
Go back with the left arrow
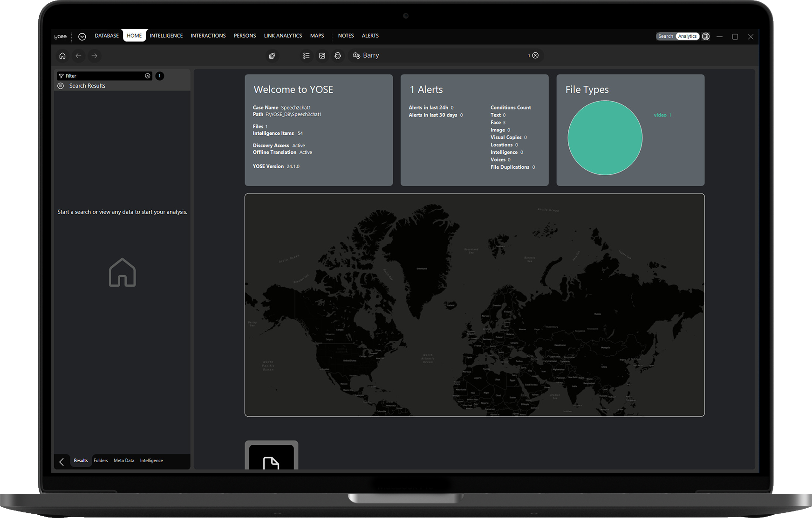coord(78,56)
